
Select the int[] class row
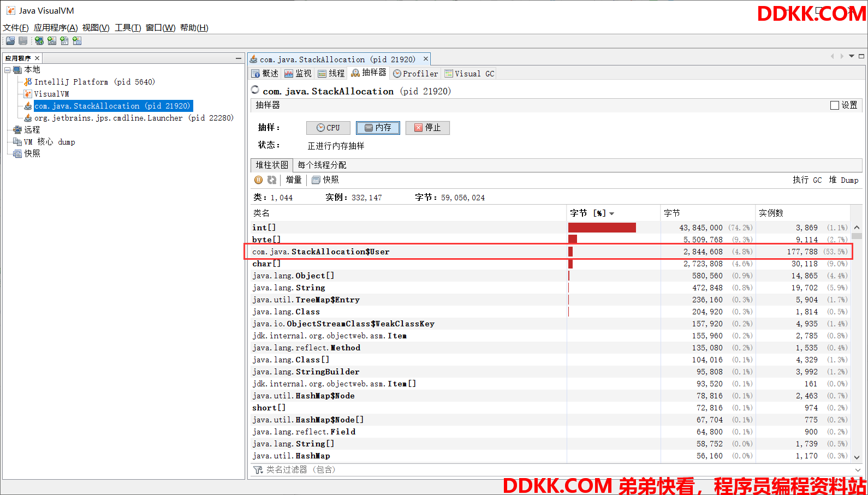tap(550, 228)
